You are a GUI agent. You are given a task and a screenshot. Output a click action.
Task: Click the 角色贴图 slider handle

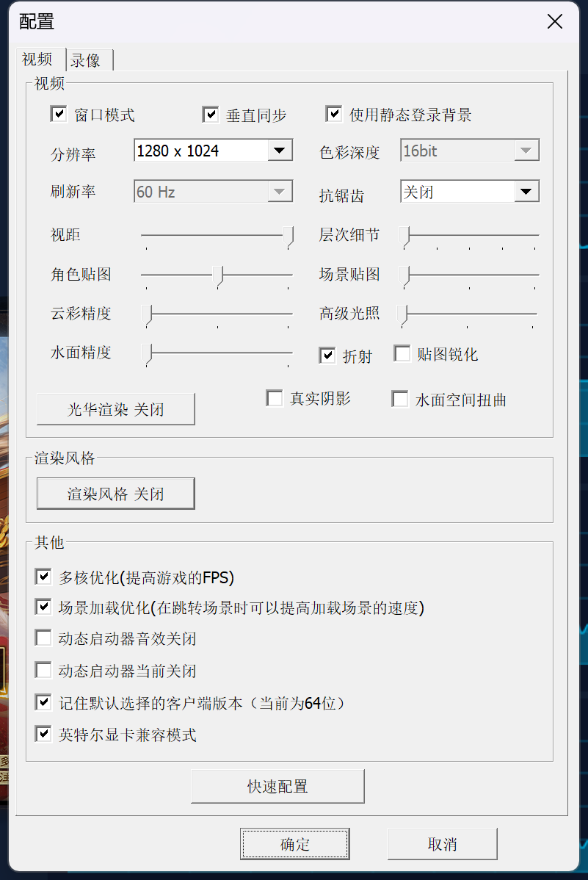218,275
